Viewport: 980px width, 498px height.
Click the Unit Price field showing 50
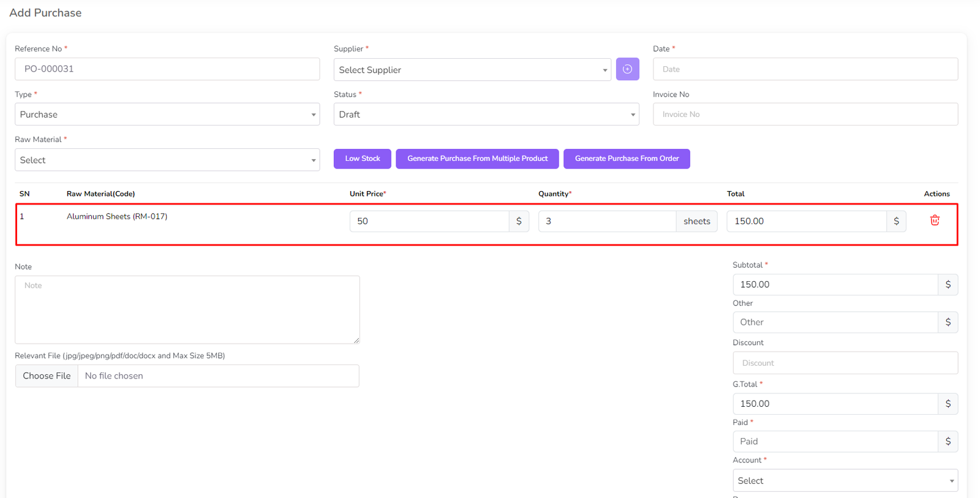[429, 221]
